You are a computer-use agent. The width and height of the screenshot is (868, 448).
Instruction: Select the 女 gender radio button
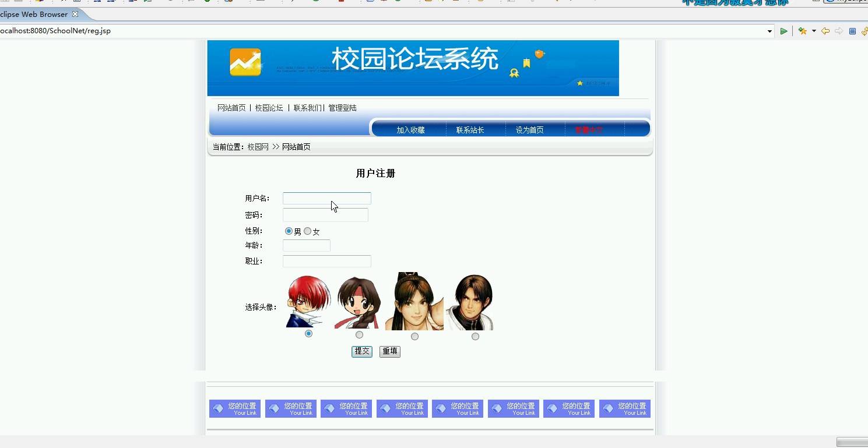pyautogui.click(x=308, y=231)
